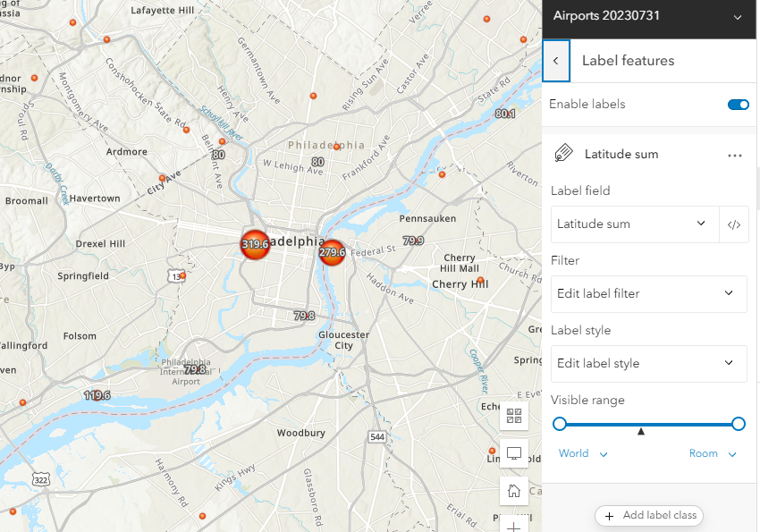Click the 319.6 airport cluster
Image resolution: width=760 pixels, height=532 pixels.
255,244
